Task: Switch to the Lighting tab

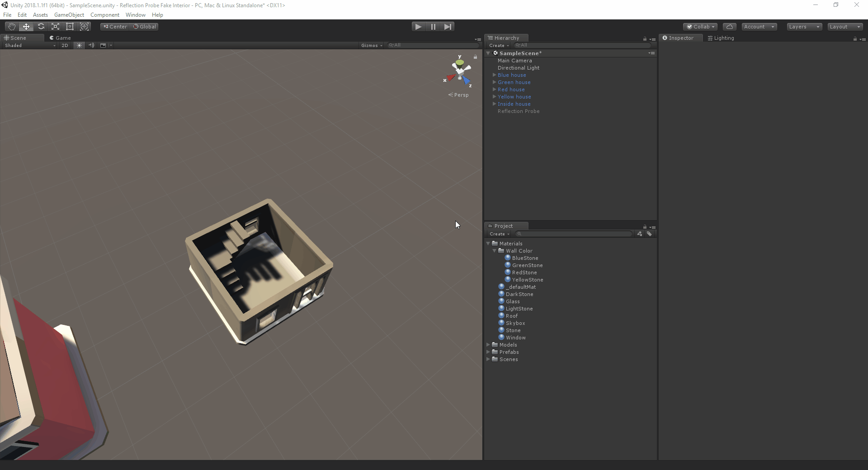Action: [721, 38]
